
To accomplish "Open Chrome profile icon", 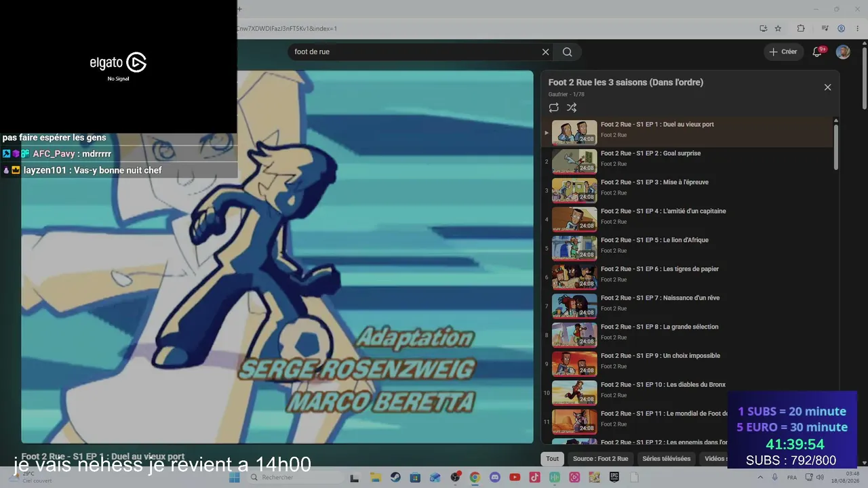I will click(841, 28).
